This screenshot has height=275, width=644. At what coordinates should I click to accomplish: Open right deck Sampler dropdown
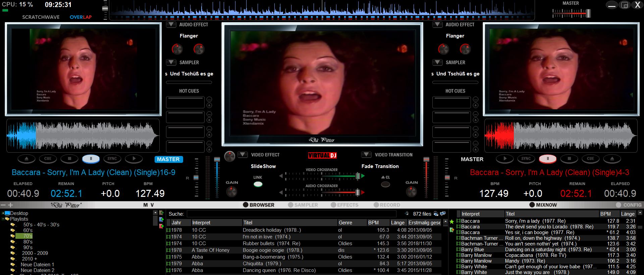(437, 62)
